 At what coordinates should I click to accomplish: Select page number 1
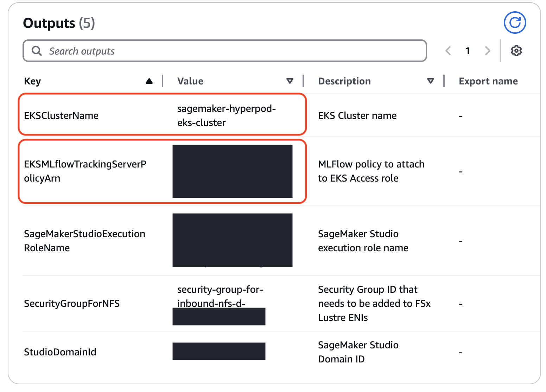click(468, 51)
